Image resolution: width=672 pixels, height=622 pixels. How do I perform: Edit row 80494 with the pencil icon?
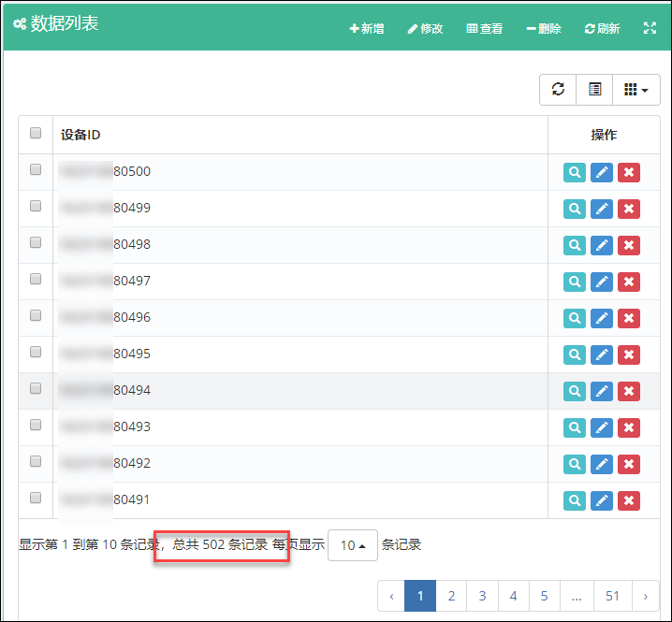point(602,391)
